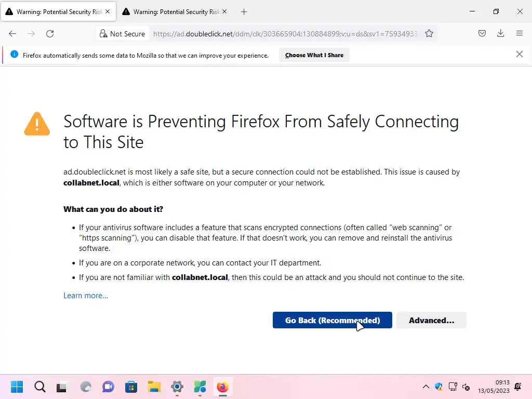Screen dimensions: 532x399
Task: Switch to second Warning: Potential Security Risk tab
Action: pos(171,11)
